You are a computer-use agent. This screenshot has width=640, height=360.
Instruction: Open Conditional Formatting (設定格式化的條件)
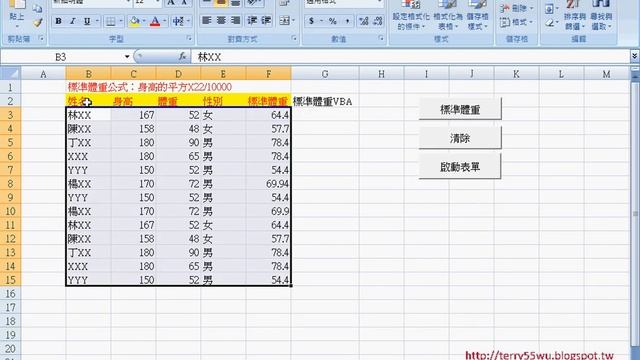pyautogui.click(x=411, y=15)
